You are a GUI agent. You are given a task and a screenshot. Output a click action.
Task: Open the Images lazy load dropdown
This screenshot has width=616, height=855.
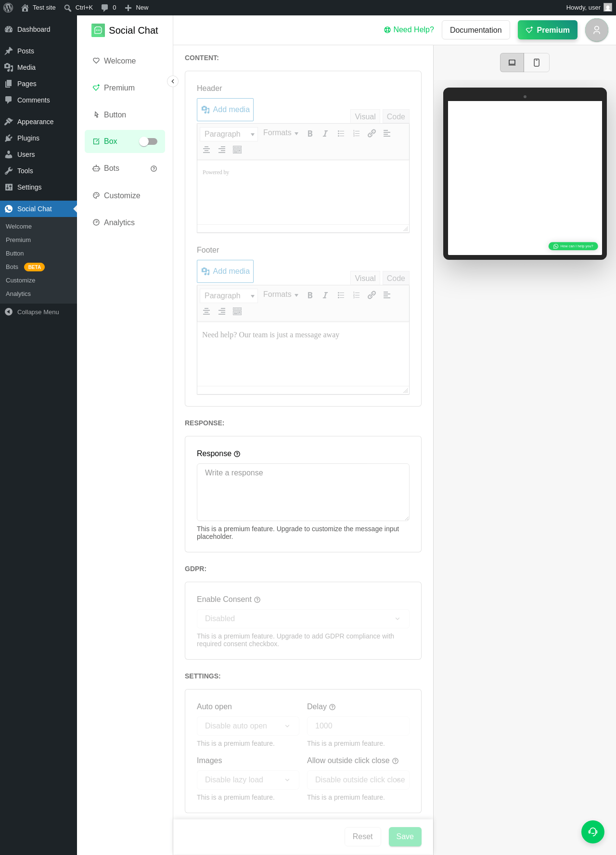(248, 780)
